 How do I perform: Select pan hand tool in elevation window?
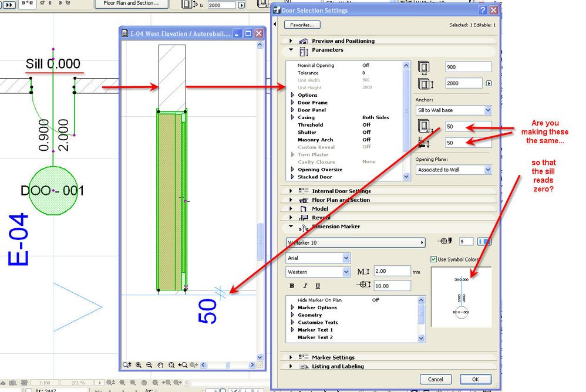click(160, 365)
